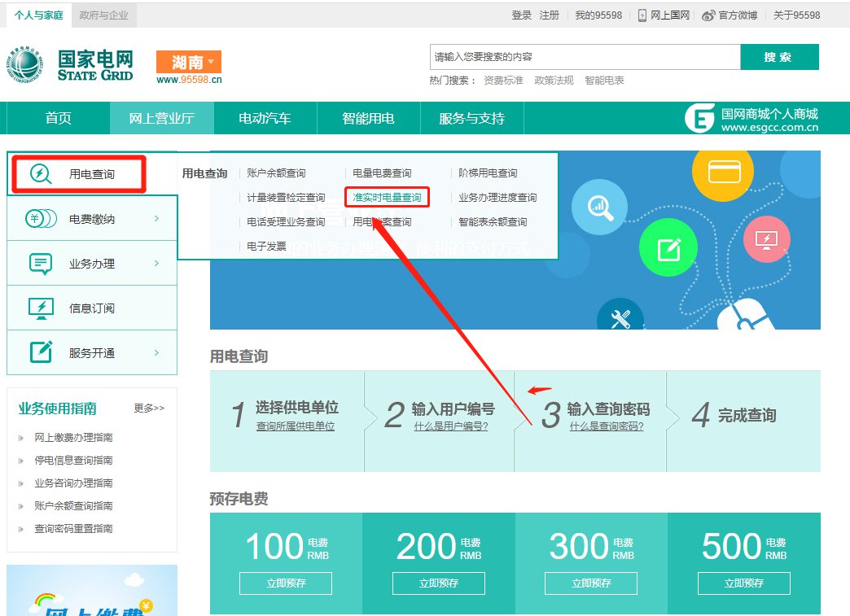
Task: Click 更多>> in 业务使用指南
Action: pos(149,408)
